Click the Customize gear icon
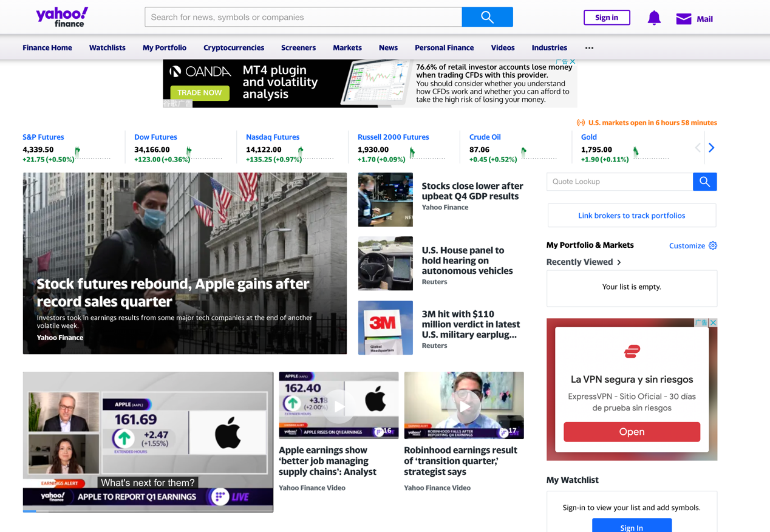The height and width of the screenshot is (532, 770). (713, 245)
